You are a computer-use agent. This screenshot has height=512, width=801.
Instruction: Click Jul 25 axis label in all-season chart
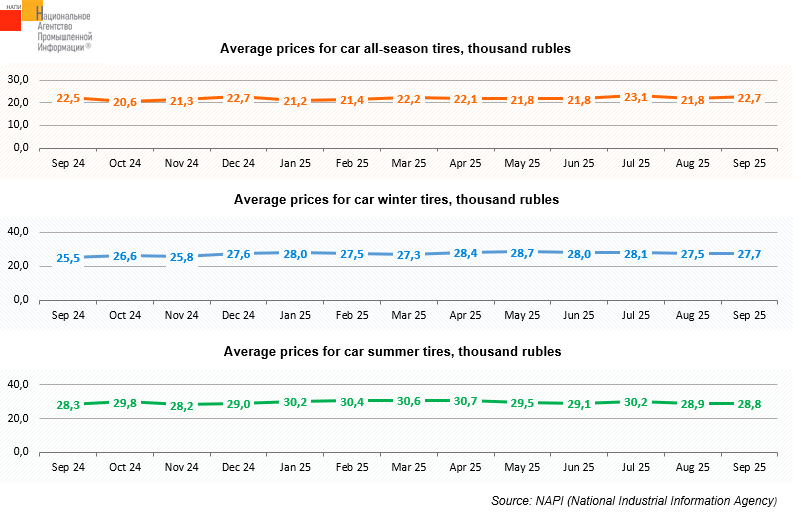pos(636,163)
